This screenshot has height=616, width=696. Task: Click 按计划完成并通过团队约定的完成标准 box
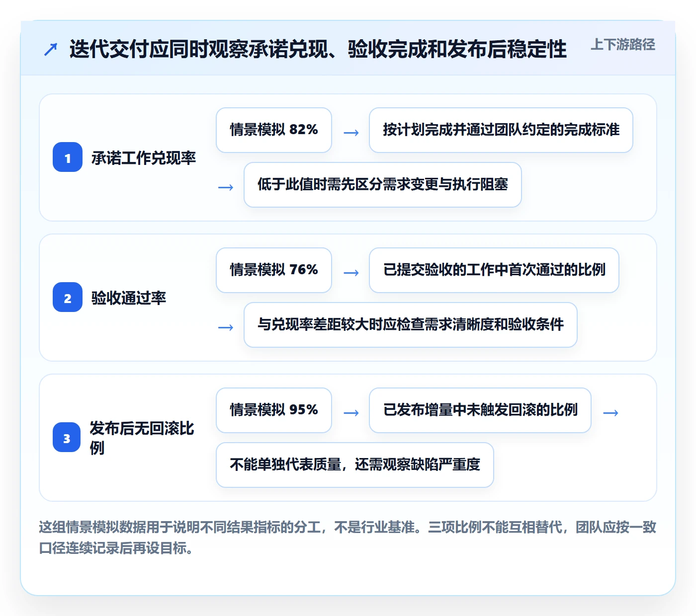pyautogui.click(x=501, y=130)
